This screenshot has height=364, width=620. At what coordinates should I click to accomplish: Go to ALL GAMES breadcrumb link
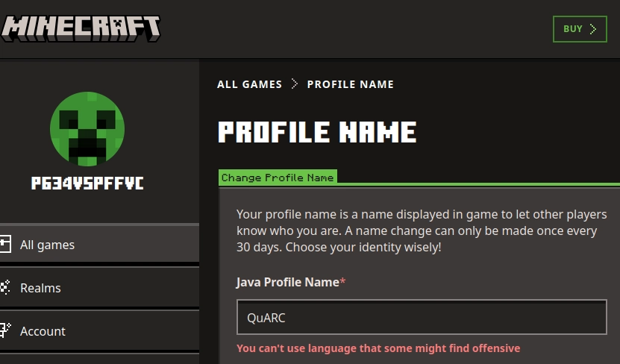click(249, 84)
